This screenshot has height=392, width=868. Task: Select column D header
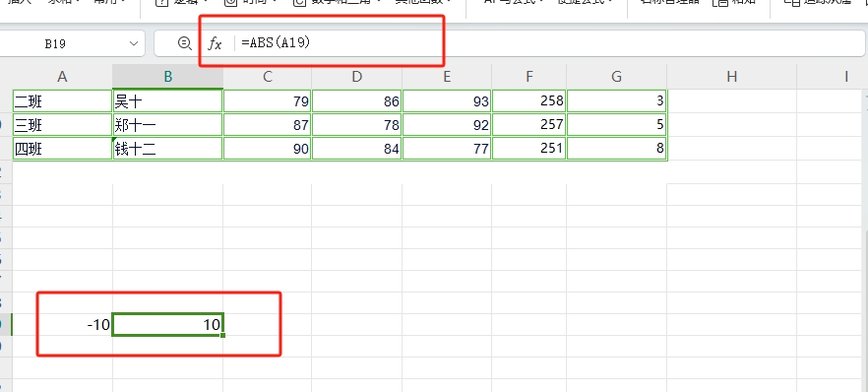pos(357,77)
